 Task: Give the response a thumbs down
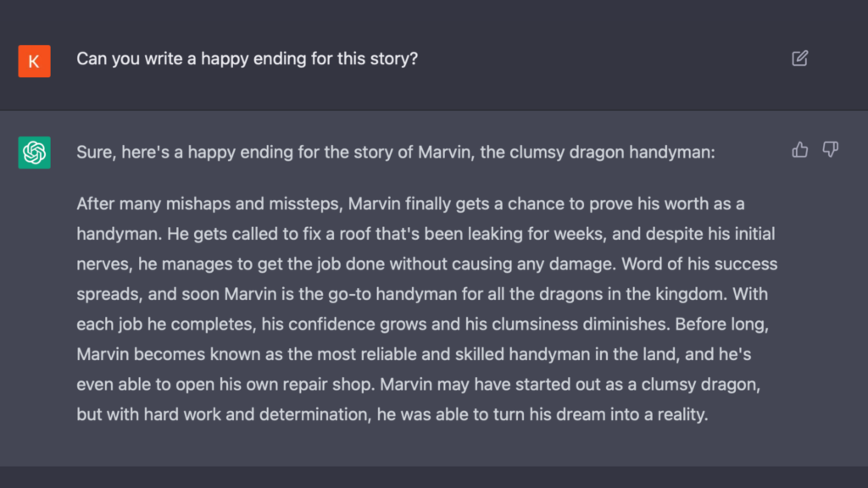(830, 150)
